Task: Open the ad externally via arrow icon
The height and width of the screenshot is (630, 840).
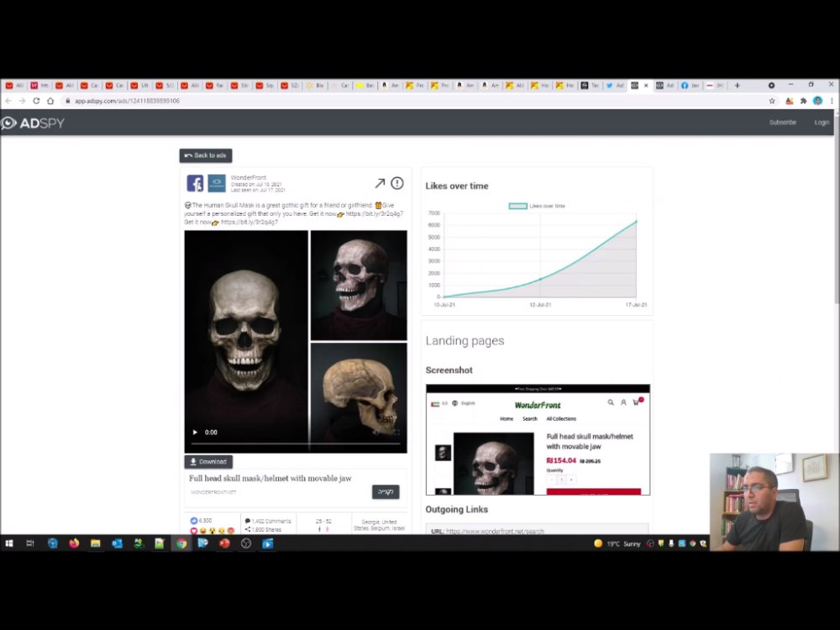Action: point(380,183)
